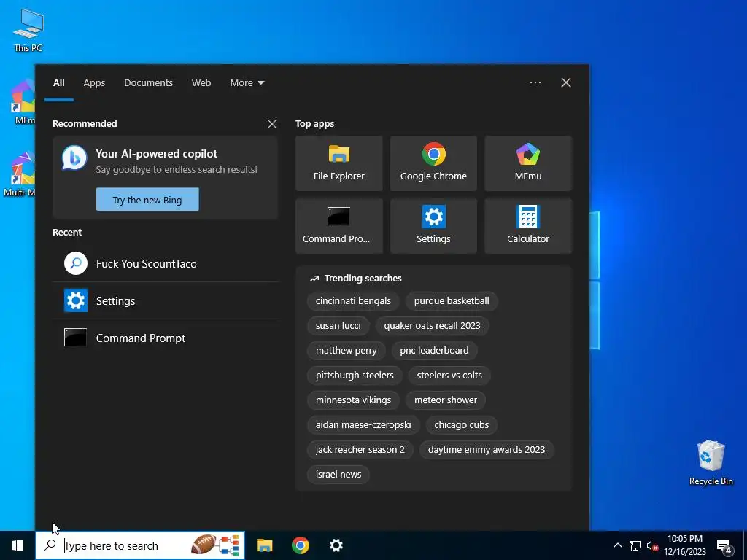This screenshot has height=560, width=747.
Task: Open Settings tile in Top apps
Action: point(433,226)
